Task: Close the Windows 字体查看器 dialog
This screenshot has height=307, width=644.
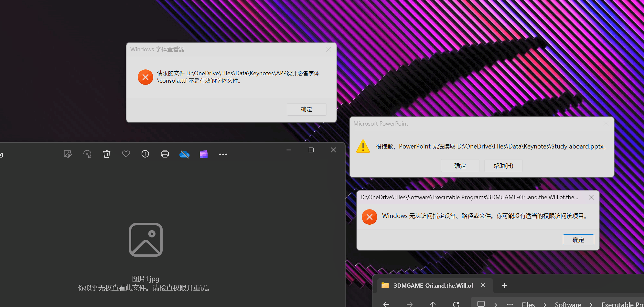Action: click(328, 49)
